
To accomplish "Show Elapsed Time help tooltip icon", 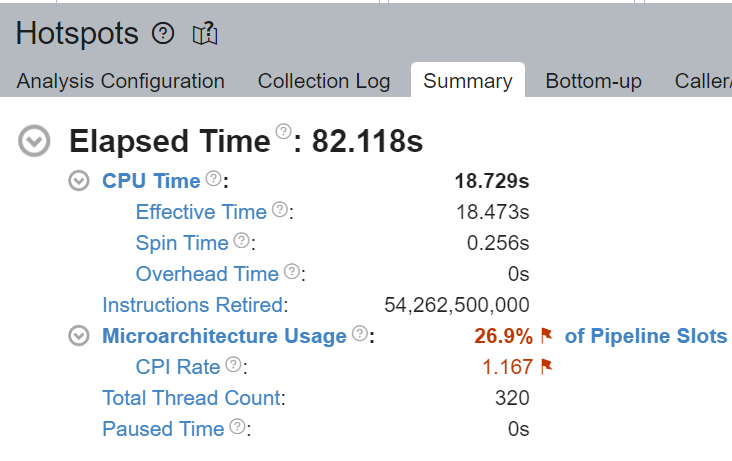I will (283, 131).
